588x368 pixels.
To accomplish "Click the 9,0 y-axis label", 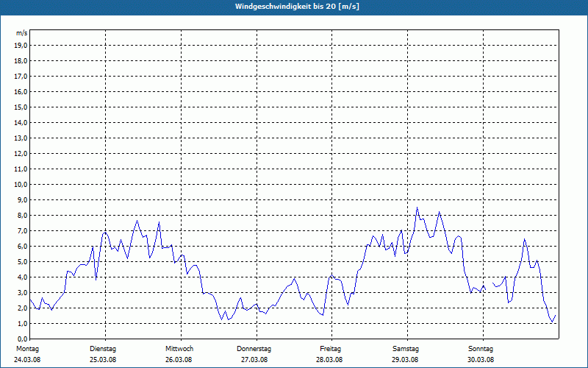I will tap(23, 199).
